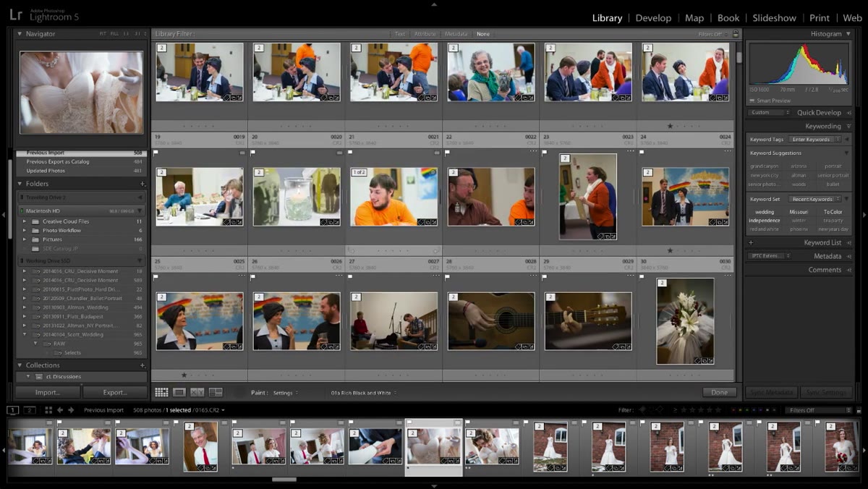The height and width of the screenshot is (489, 868).
Task: Switch to Grid view icon in toolbar
Action: [x=161, y=392]
